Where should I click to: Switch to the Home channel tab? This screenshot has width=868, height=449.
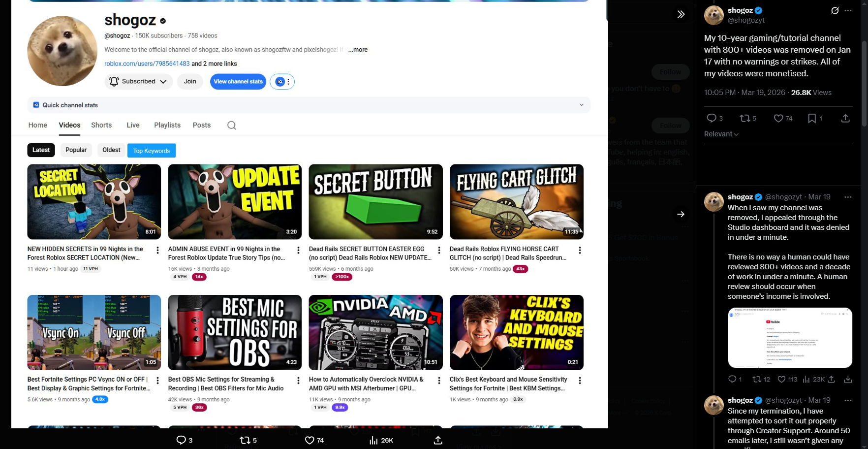(38, 125)
